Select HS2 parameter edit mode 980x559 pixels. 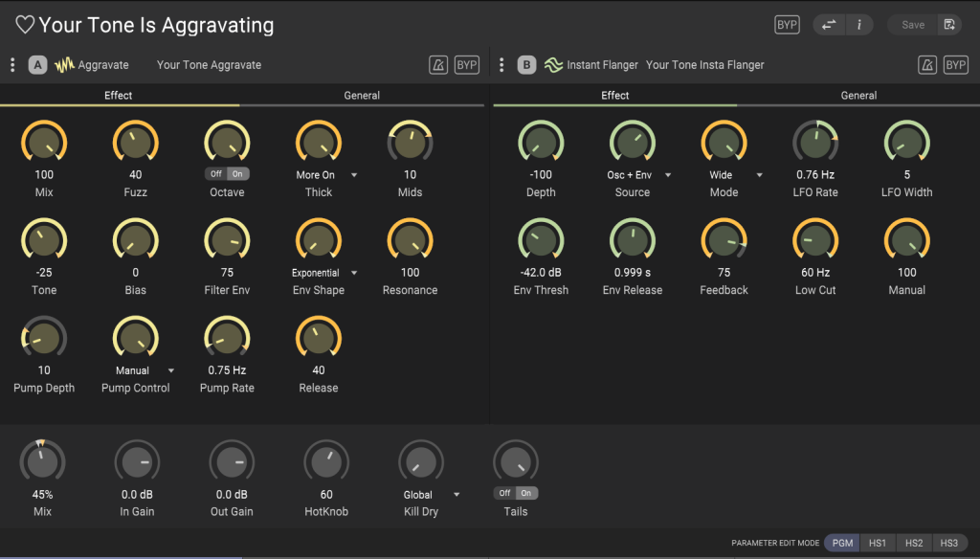click(x=914, y=543)
